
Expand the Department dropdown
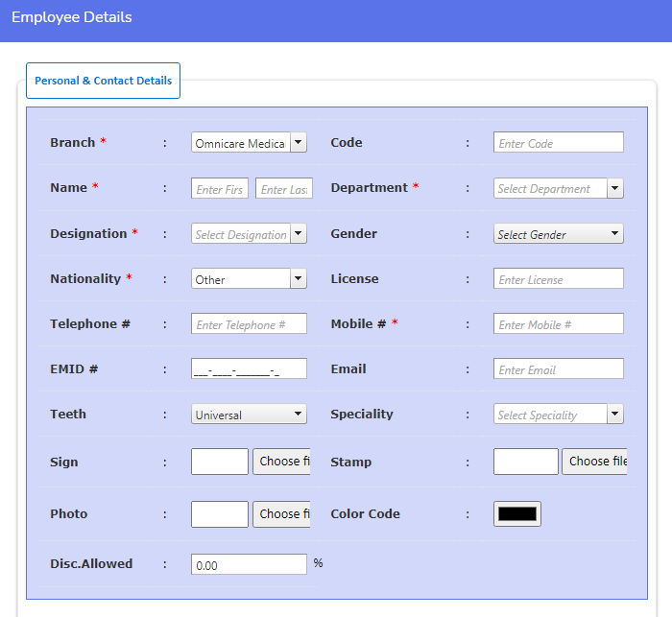(x=559, y=189)
